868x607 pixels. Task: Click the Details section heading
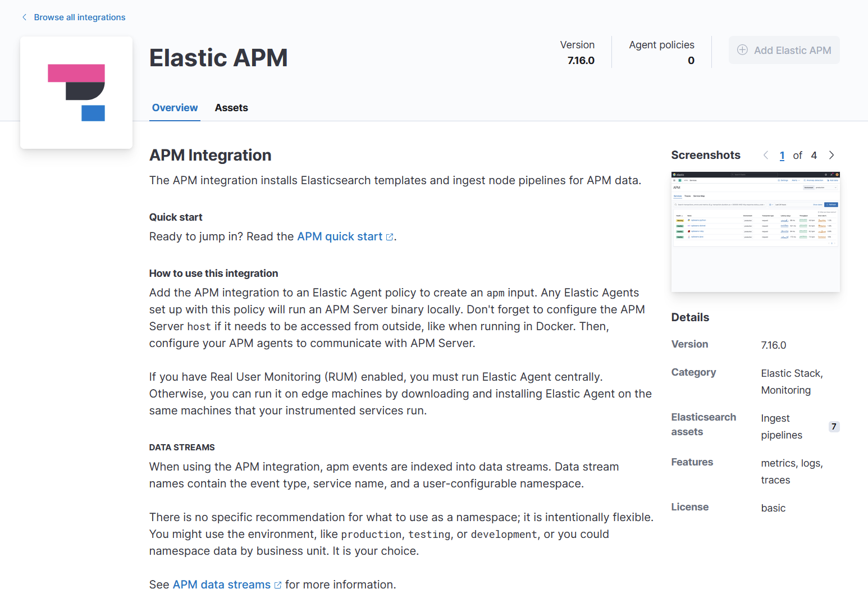691,317
